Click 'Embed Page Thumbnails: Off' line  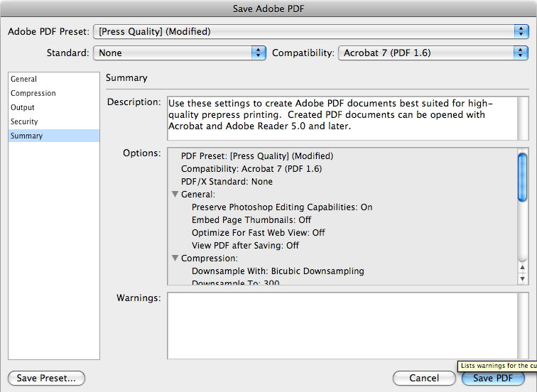point(251,220)
